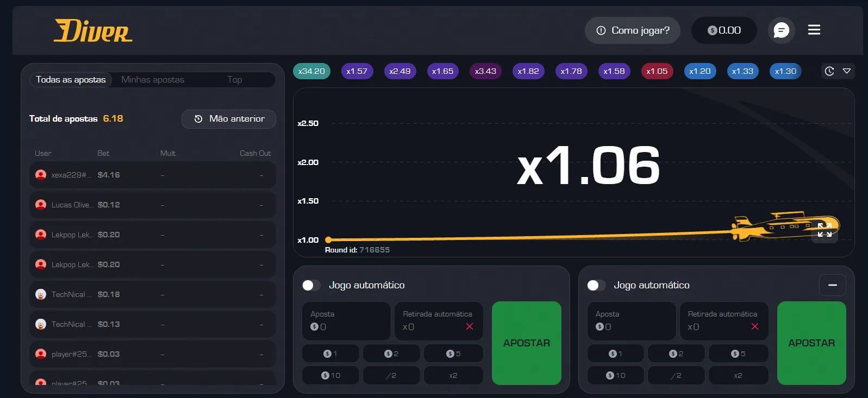
Task: Open the chat bubble icon
Action: click(781, 30)
